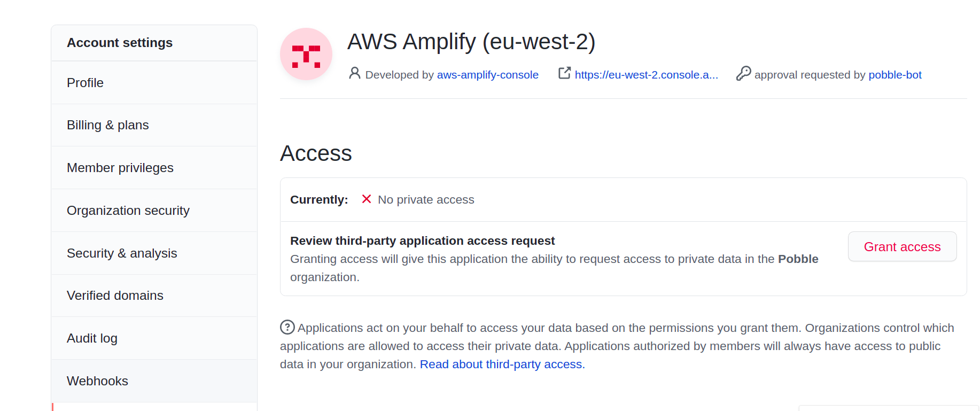980x411 pixels.
Task: Open the Profile settings section
Action: pos(85,83)
